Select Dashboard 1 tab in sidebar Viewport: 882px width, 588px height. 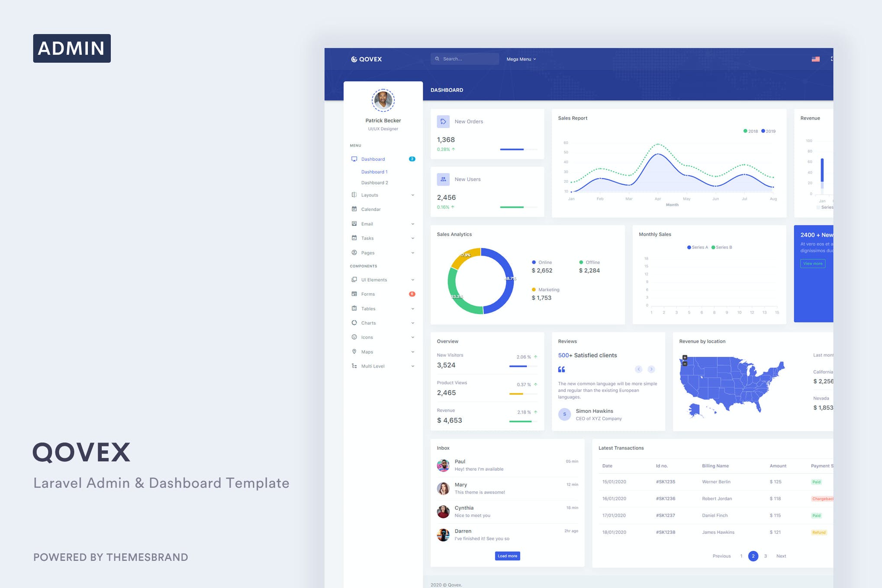(374, 171)
